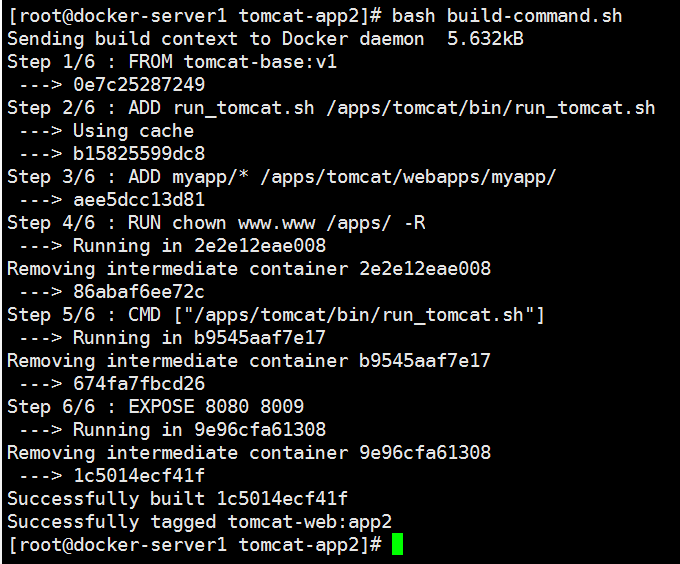Click the 'bash build-command.sh' command text
680x564 pixels.
pos(507,16)
